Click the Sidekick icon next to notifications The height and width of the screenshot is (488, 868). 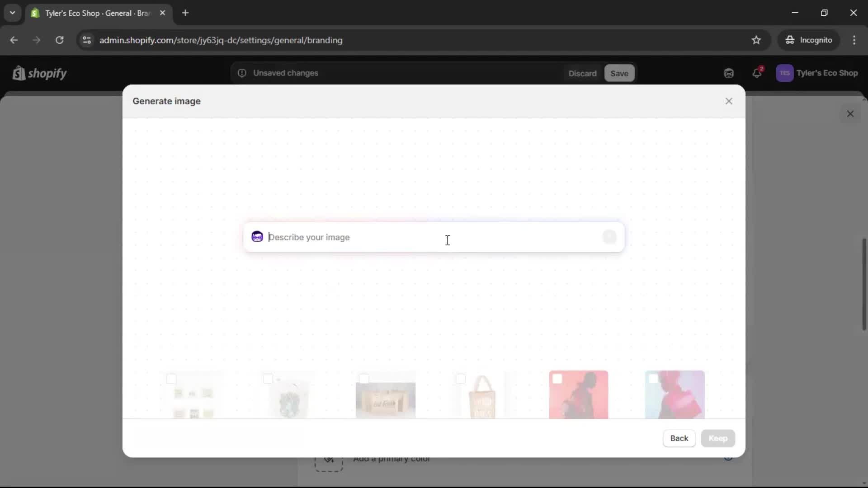729,73
